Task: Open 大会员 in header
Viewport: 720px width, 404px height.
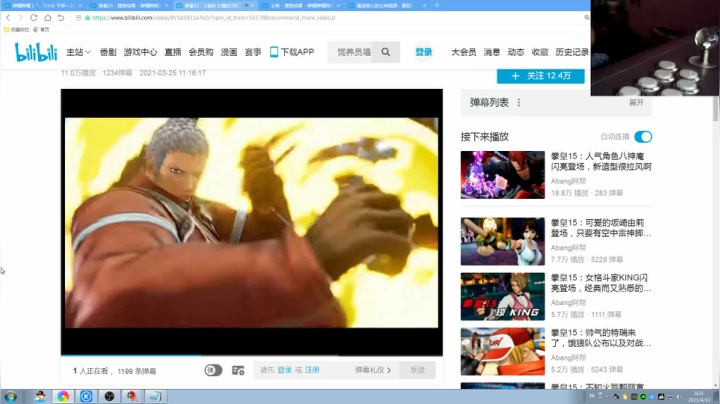Action: (x=463, y=52)
